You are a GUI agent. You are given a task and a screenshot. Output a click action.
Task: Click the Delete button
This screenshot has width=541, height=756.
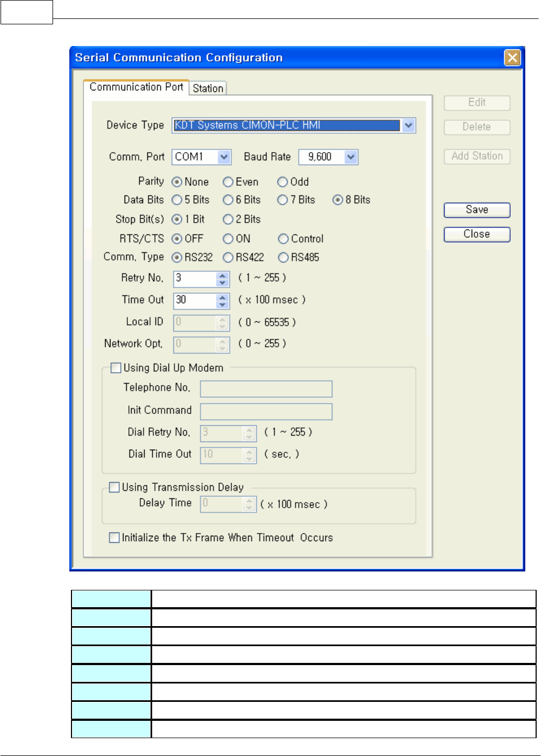pyautogui.click(x=477, y=127)
